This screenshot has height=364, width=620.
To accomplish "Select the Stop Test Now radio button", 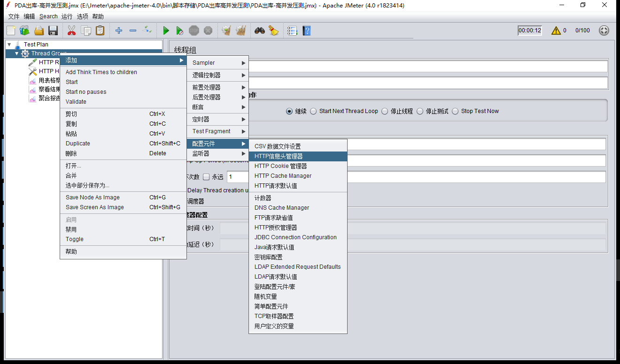I will tap(455, 111).
